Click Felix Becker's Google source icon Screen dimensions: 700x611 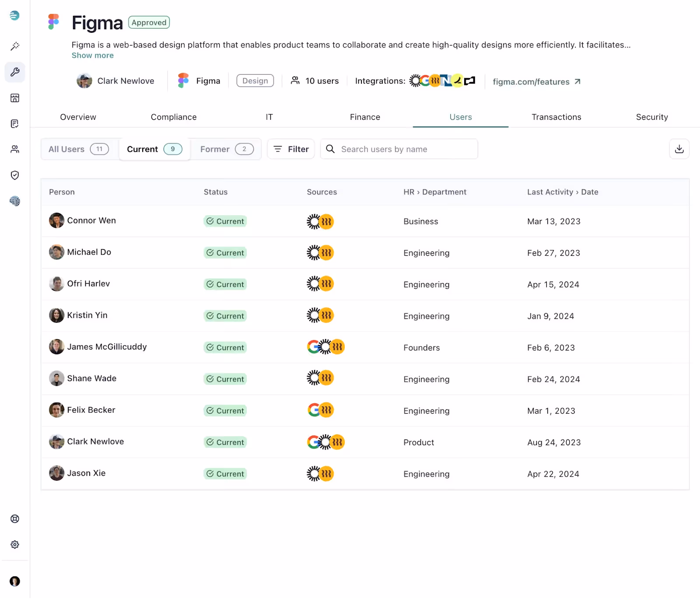314,410
